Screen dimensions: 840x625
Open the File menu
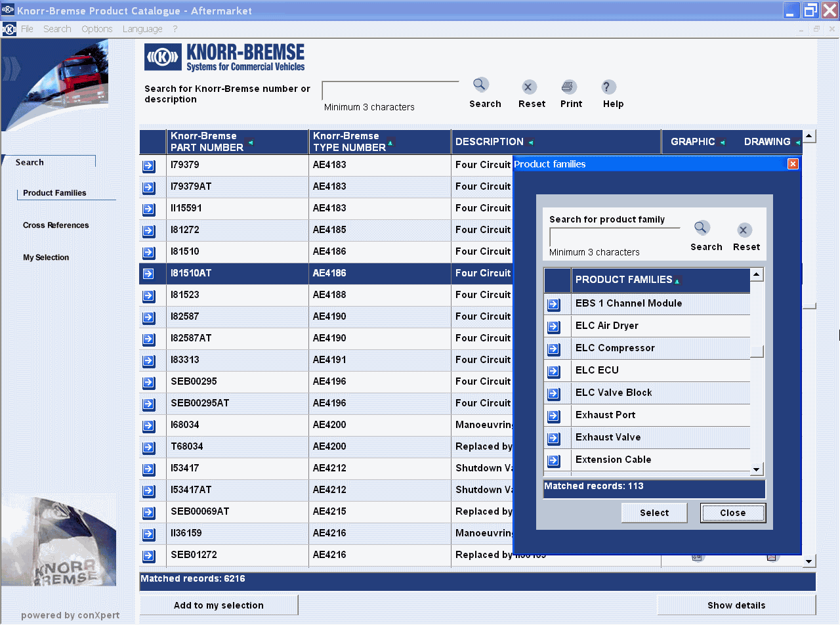(27, 29)
